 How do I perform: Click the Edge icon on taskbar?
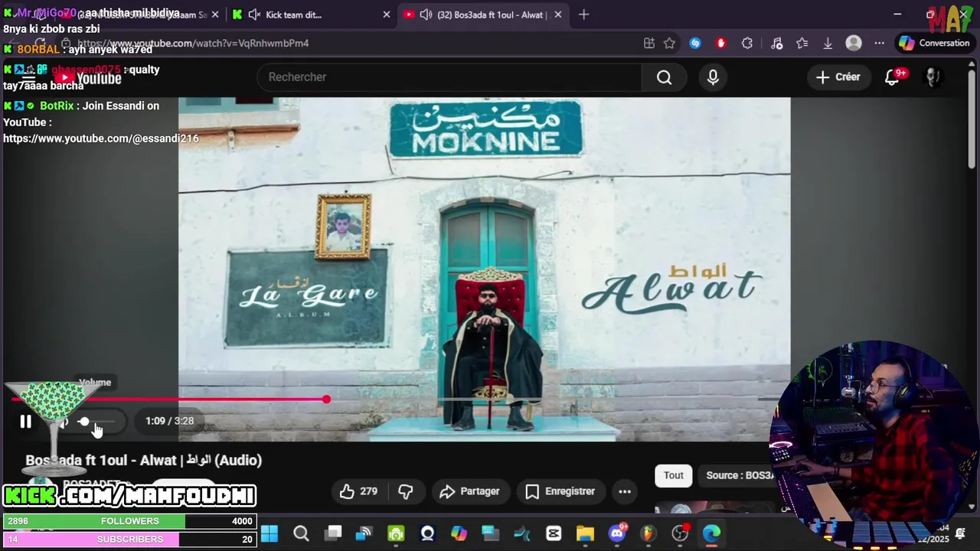[712, 533]
